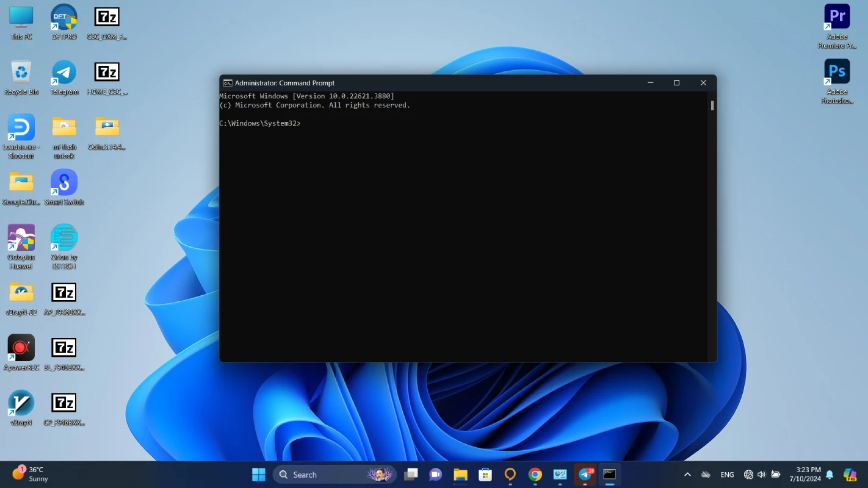Viewport: 868px width, 488px height.
Task: Open File Explorer from the taskbar
Action: [x=460, y=475]
